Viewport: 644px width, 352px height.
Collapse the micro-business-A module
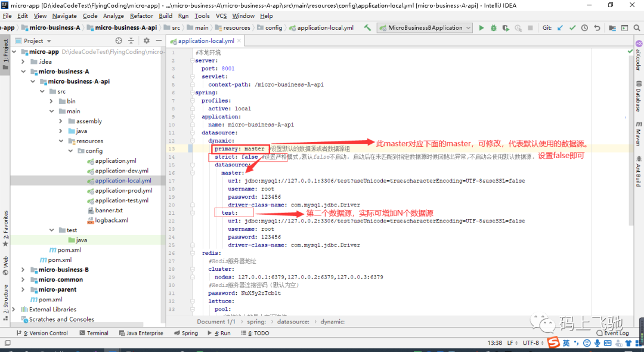pyautogui.click(x=23, y=72)
